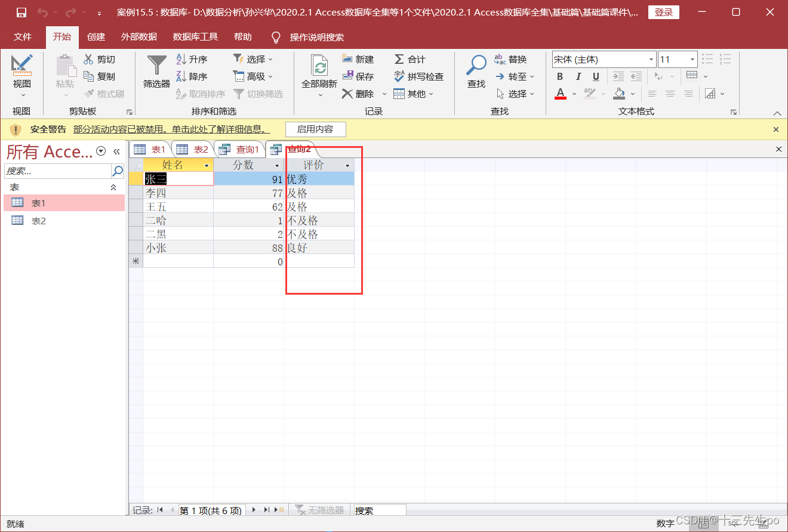The image size is (788, 532).
Task: Switch to the 查询1 document tab
Action: click(240, 149)
